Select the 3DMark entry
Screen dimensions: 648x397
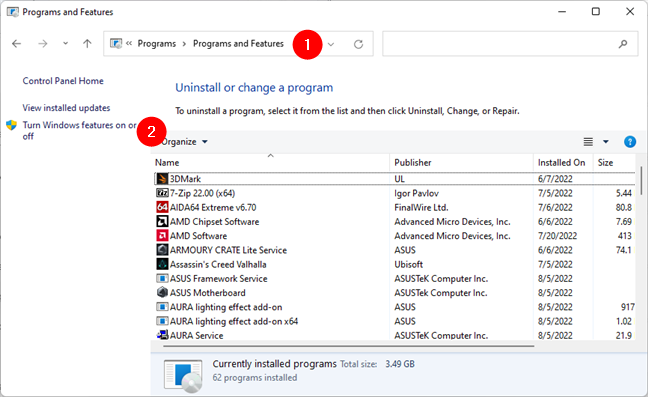point(395,179)
